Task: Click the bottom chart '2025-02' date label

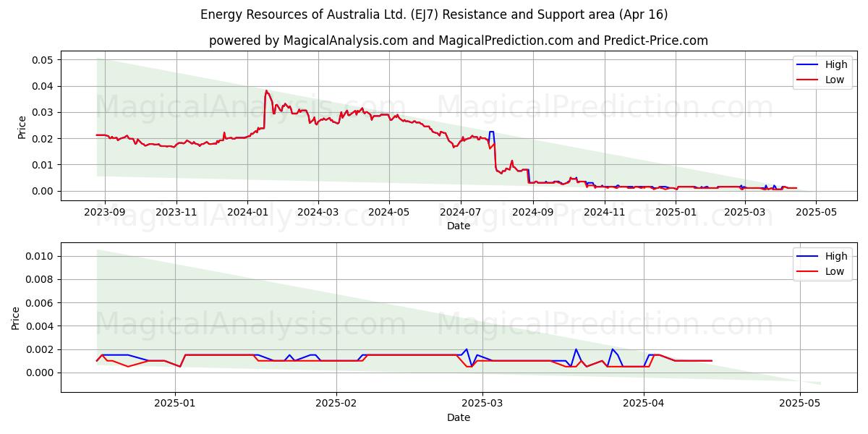Action: (x=338, y=404)
